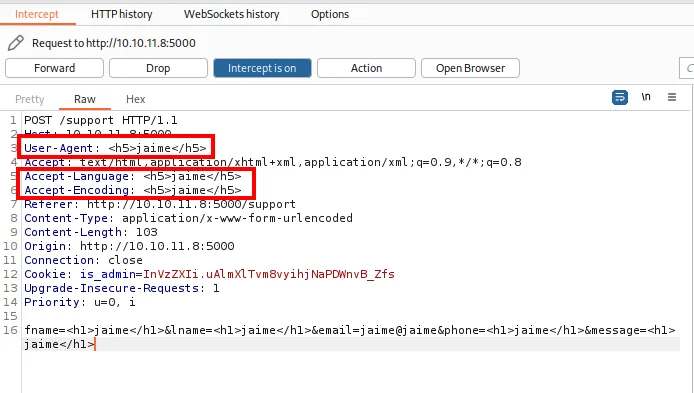Switch to the Hex view tab
This screenshot has width=694, height=393.
(x=135, y=99)
